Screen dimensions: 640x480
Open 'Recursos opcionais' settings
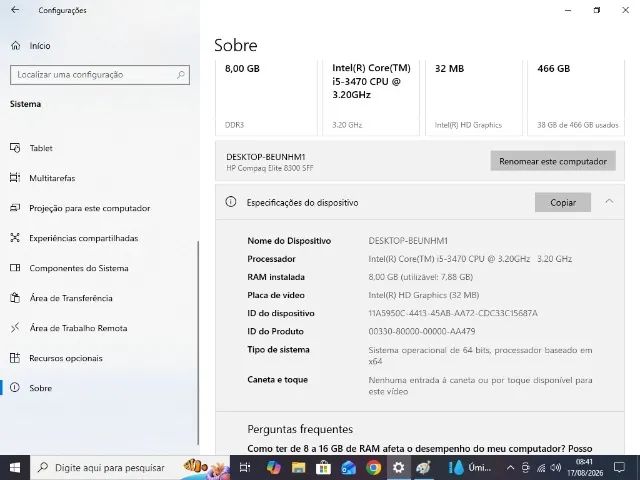coord(66,358)
